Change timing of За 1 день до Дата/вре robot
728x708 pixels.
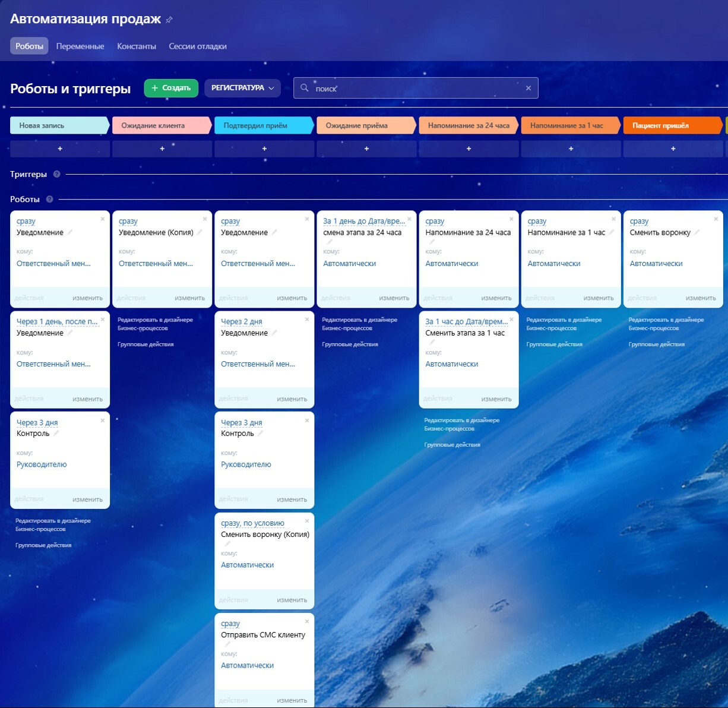tap(364, 221)
